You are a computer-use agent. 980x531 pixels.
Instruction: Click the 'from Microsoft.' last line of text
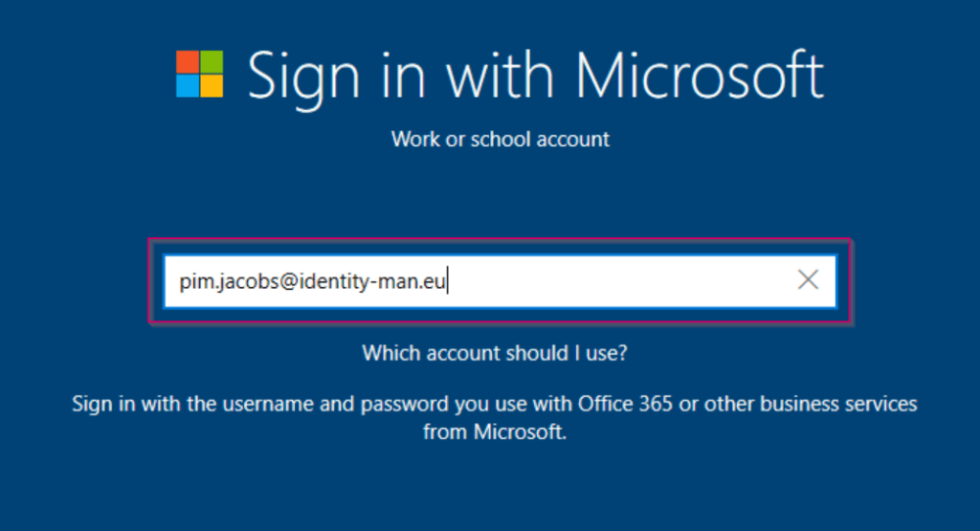(x=495, y=432)
